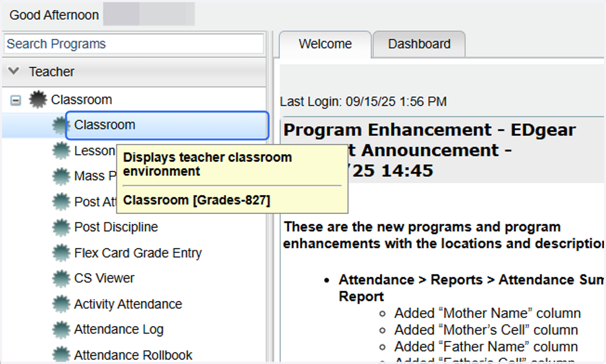Collapse the Teacher section chevron
Screen dimensions: 606x364
pos(14,72)
